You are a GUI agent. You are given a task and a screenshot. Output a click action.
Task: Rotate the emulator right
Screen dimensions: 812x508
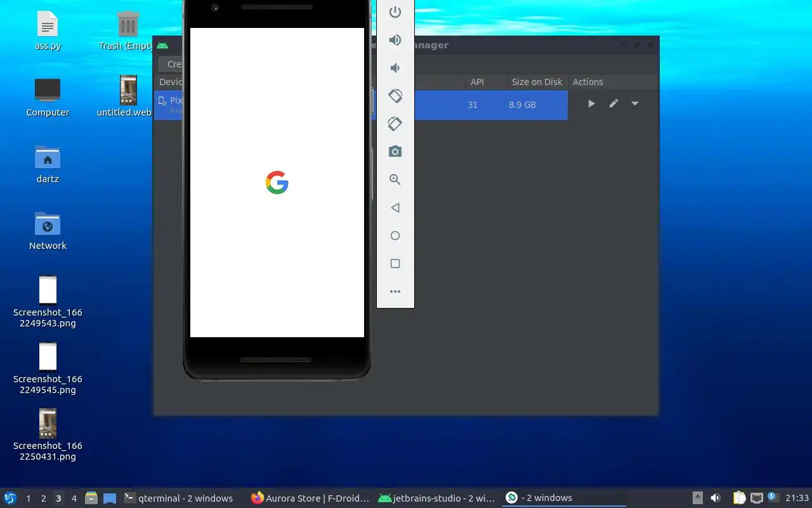[x=395, y=124]
